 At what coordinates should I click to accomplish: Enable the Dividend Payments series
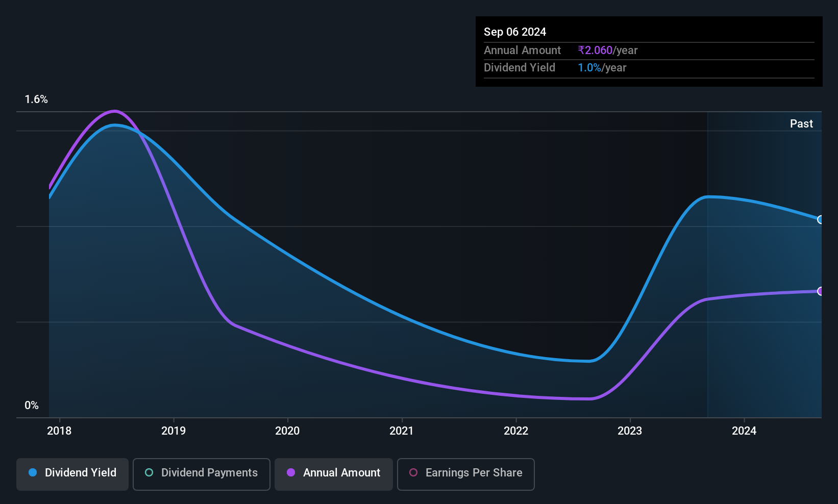pos(201,474)
